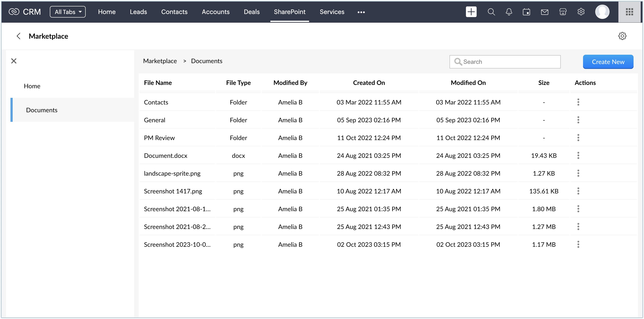Open the marketplace store icon
This screenshot has height=319, width=644.
[x=563, y=12]
